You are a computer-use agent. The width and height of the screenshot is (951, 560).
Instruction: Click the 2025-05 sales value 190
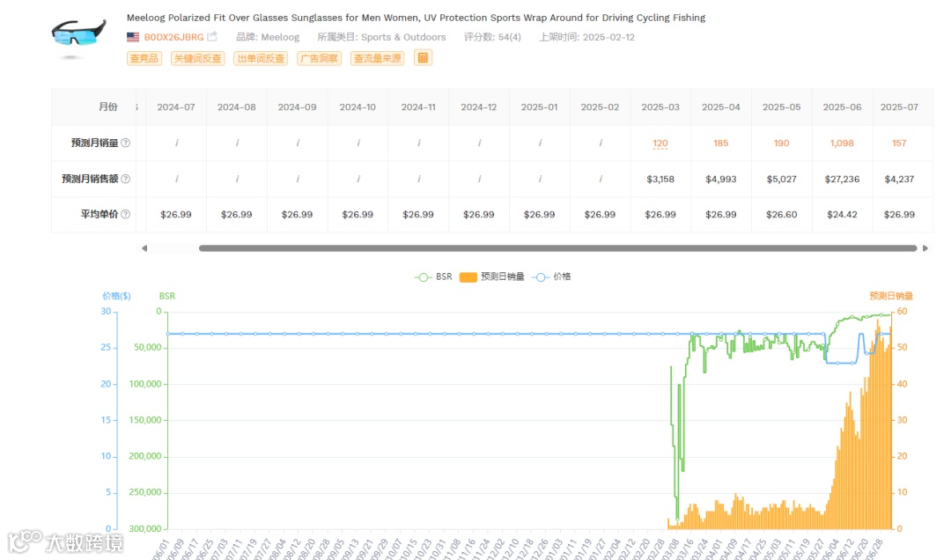pyautogui.click(x=781, y=144)
